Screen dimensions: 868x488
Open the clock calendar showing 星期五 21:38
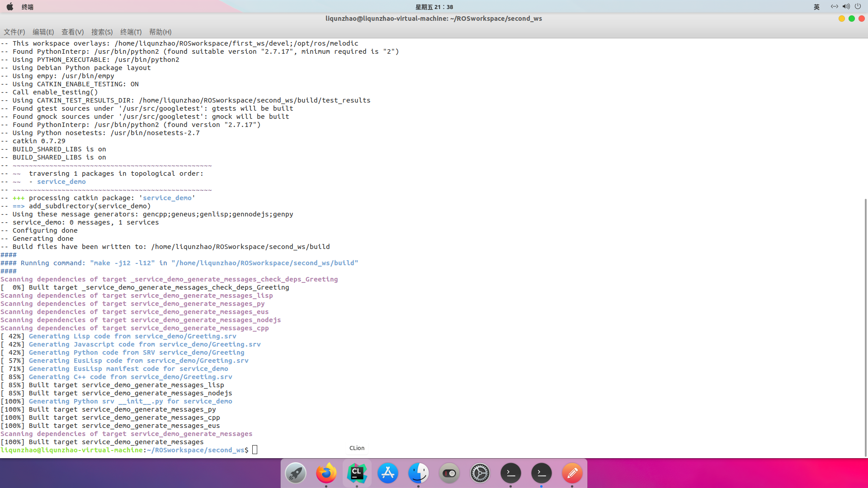click(x=434, y=7)
